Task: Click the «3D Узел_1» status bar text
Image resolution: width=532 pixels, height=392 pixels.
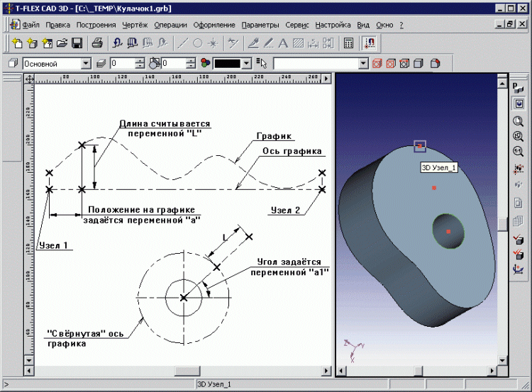Action: tap(214, 384)
